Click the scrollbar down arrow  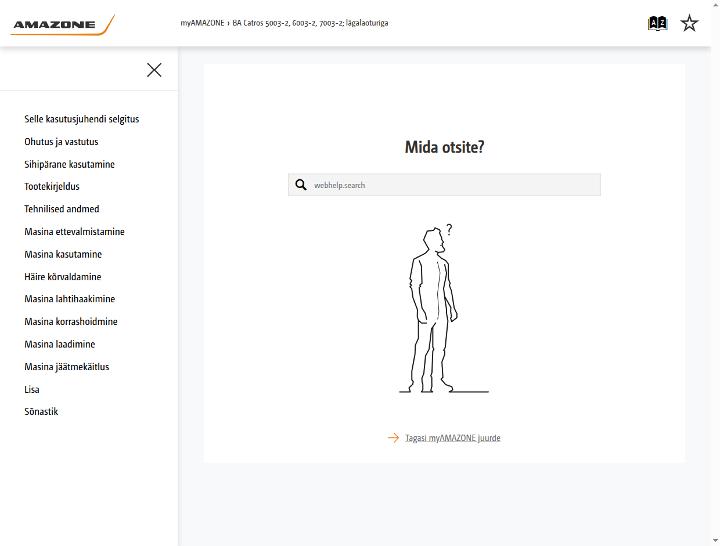point(715,541)
